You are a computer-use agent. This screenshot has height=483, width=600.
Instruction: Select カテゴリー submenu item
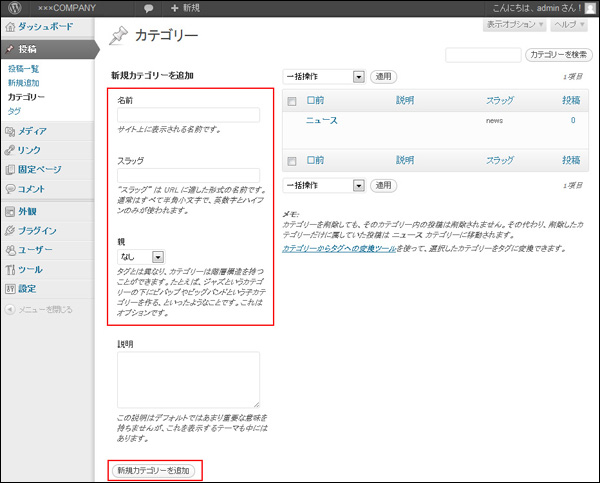point(26,97)
